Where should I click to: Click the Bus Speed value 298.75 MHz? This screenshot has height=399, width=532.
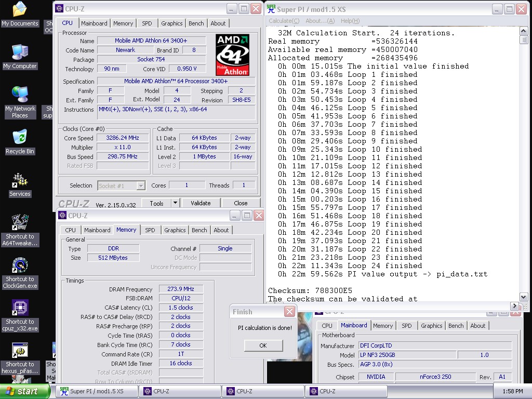(123, 156)
